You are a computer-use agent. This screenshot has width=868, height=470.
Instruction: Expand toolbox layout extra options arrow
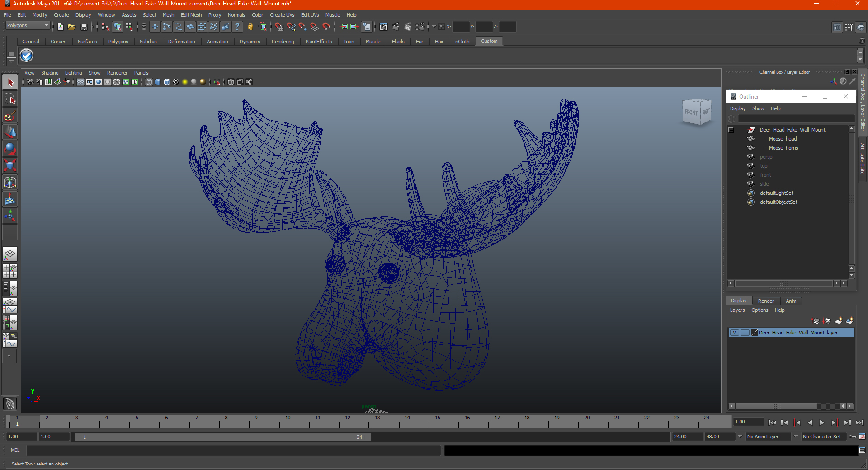pos(9,356)
